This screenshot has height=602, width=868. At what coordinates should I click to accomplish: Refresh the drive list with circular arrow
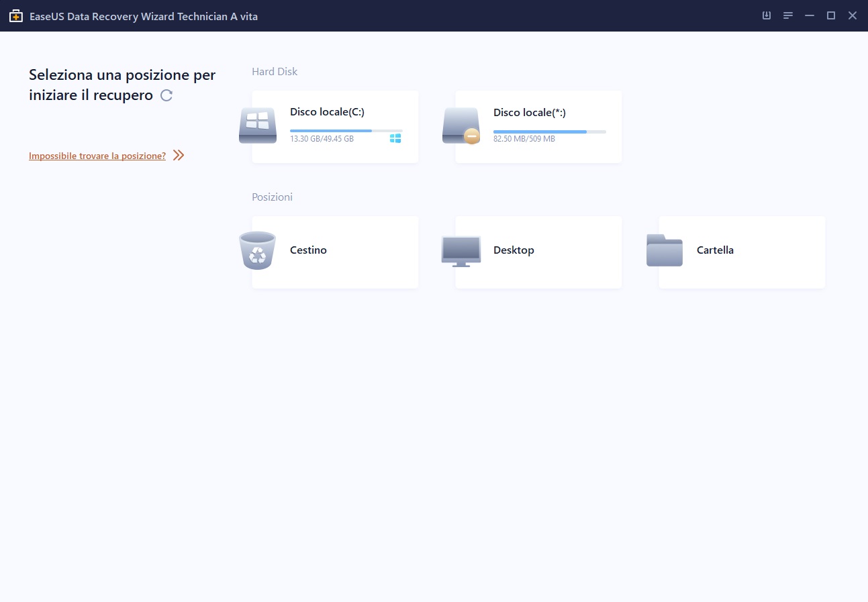tap(166, 95)
